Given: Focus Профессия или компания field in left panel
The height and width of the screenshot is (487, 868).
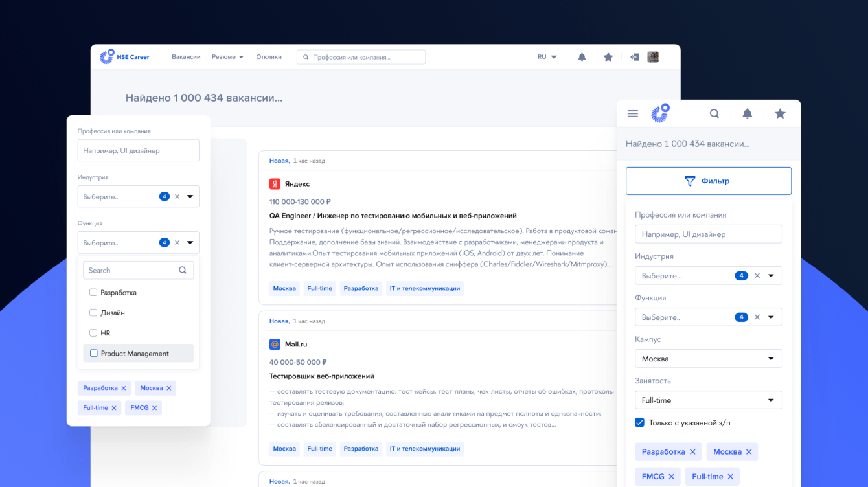Looking at the screenshot, I should coord(139,150).
